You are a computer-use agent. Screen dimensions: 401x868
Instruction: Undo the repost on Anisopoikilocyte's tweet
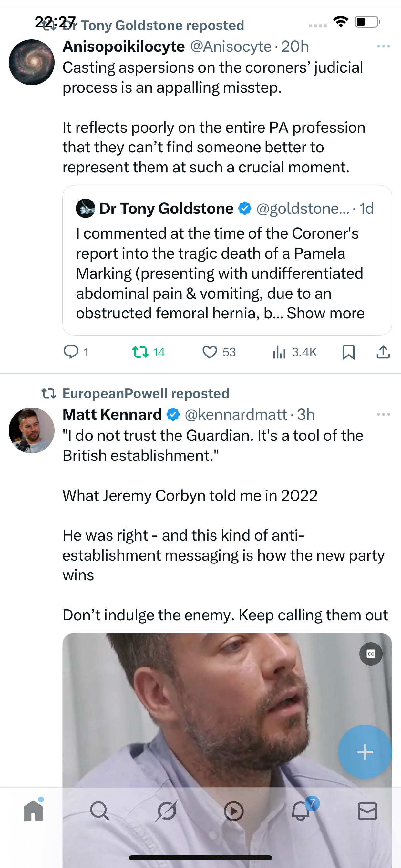[140, 352]
